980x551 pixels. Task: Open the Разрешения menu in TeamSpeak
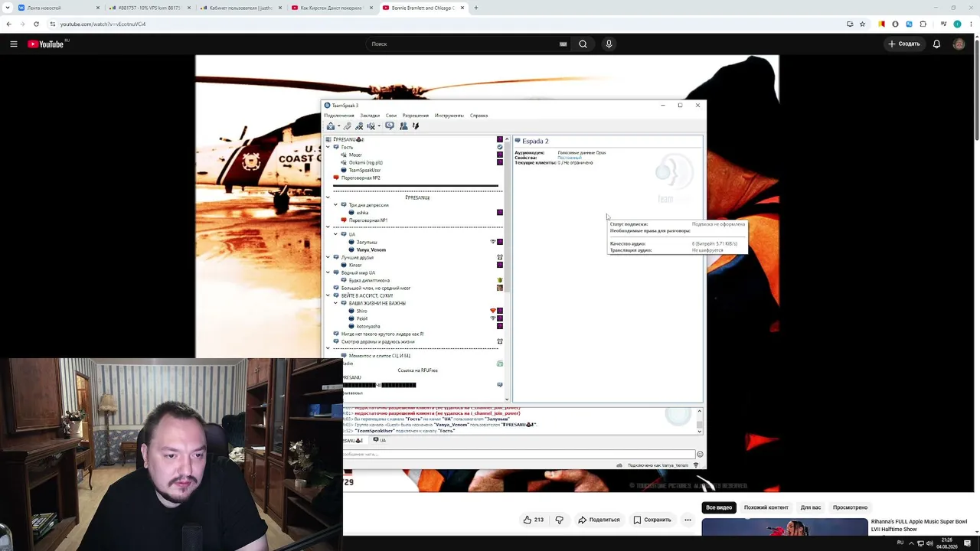click(x=416, y=116)
